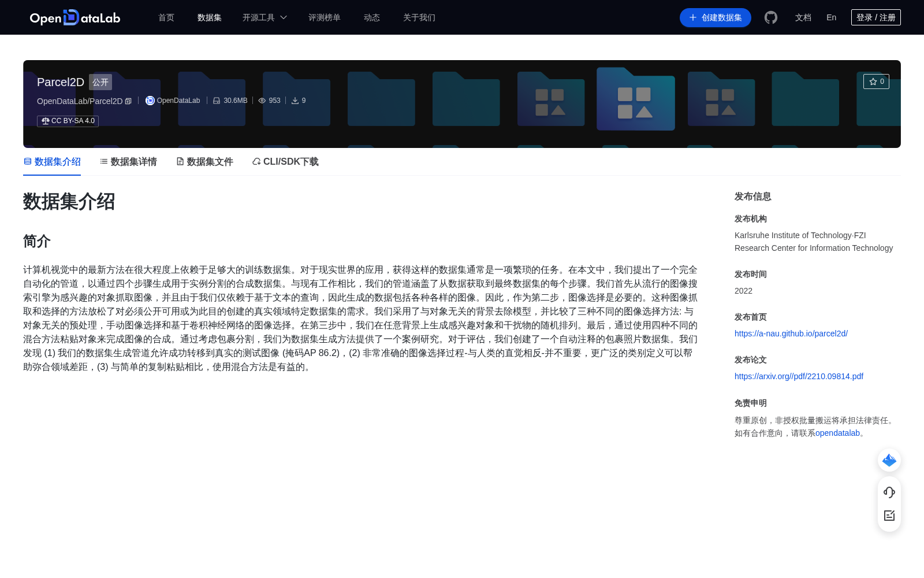This screenshot has height=578, width=924.
Task: Select the 数据集介绍 tab
Action: 52,162
